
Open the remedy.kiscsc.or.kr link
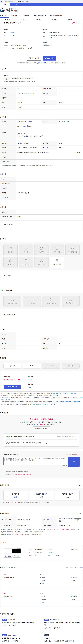tap(22, 474)
